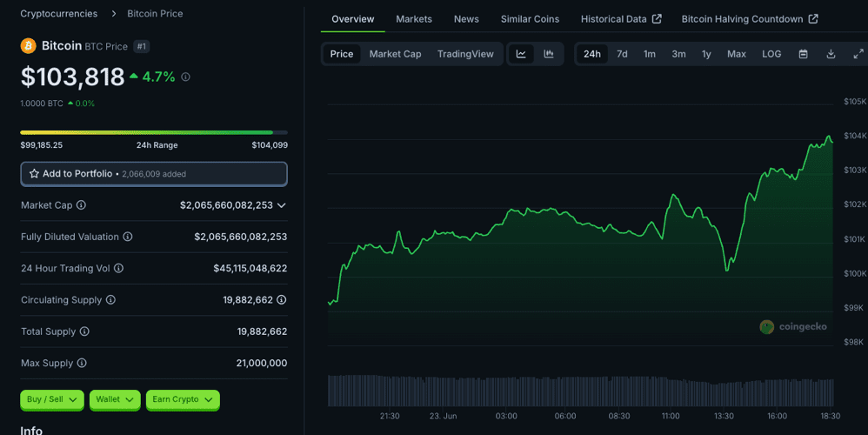This screenshot has width=868, height=435.
Task: Expand Market Cap value chevron
Action: [282, 205]
